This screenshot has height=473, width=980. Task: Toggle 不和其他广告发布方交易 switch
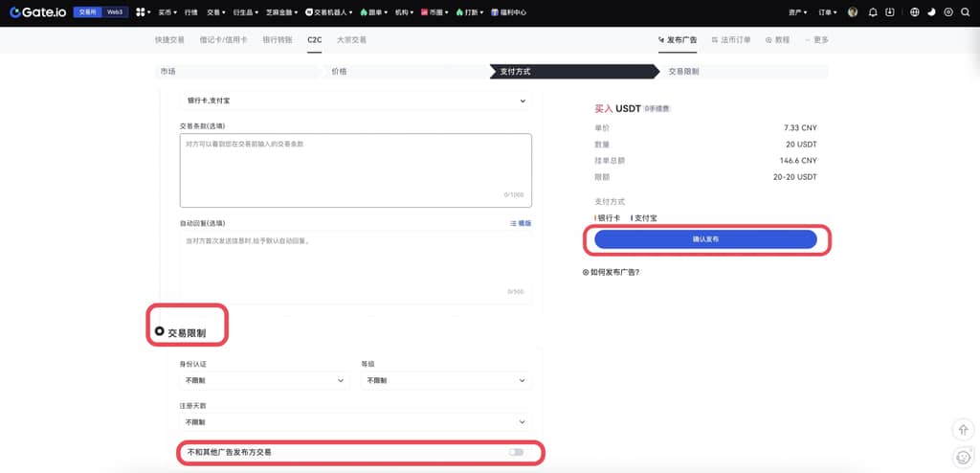517,451
